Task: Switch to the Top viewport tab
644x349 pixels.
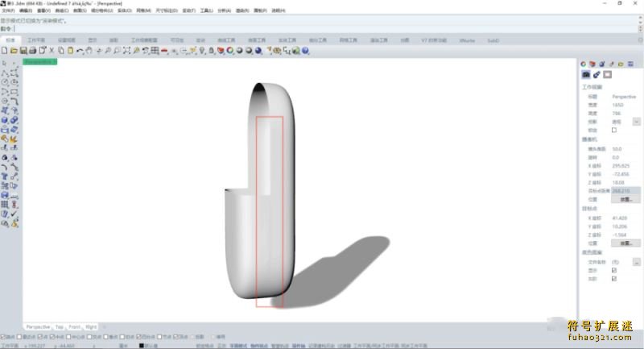Action: [x=60, y=326]
